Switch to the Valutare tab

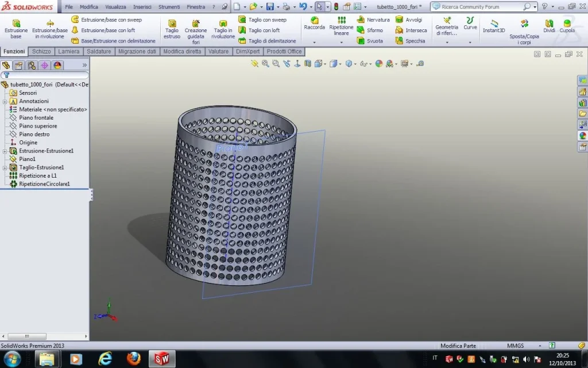(x=218, y=51)
